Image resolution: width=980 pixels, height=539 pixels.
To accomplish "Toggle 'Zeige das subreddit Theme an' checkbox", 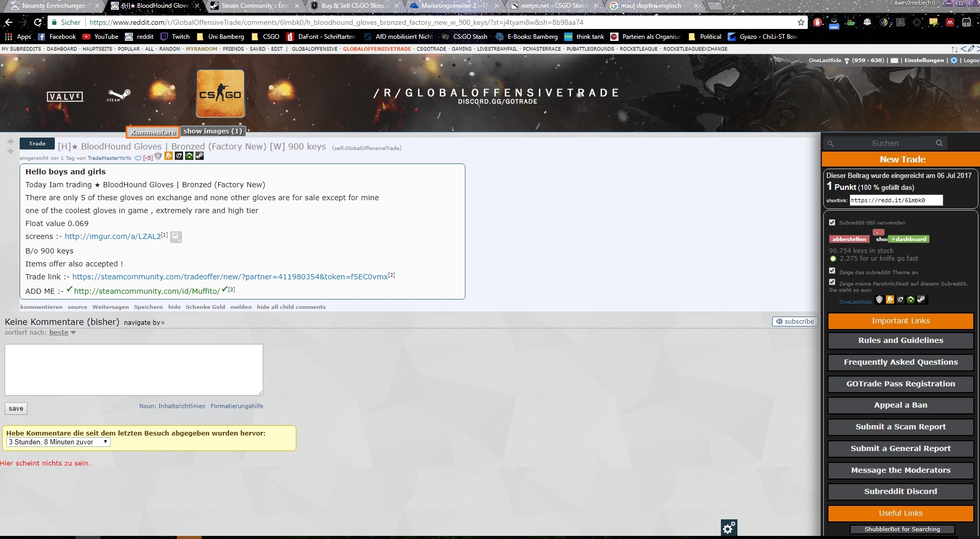I will tap(832, 271).
